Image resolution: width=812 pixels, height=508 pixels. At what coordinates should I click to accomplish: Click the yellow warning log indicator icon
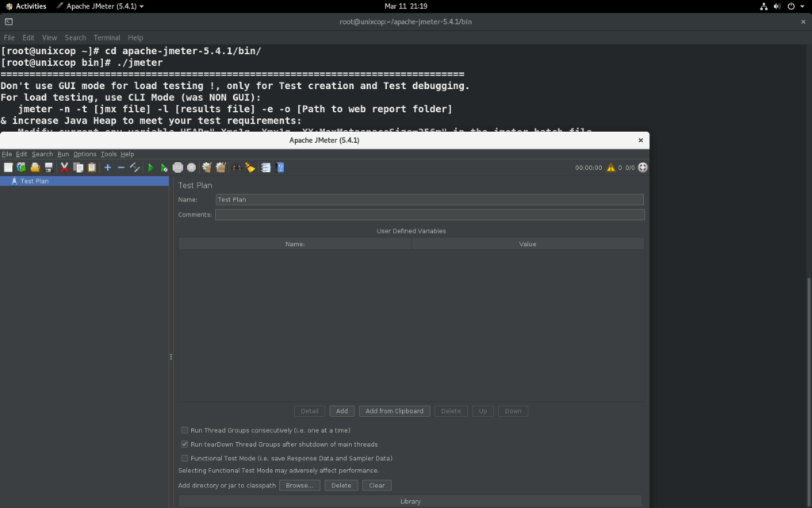pyautogui.click(x=611, y=167)
